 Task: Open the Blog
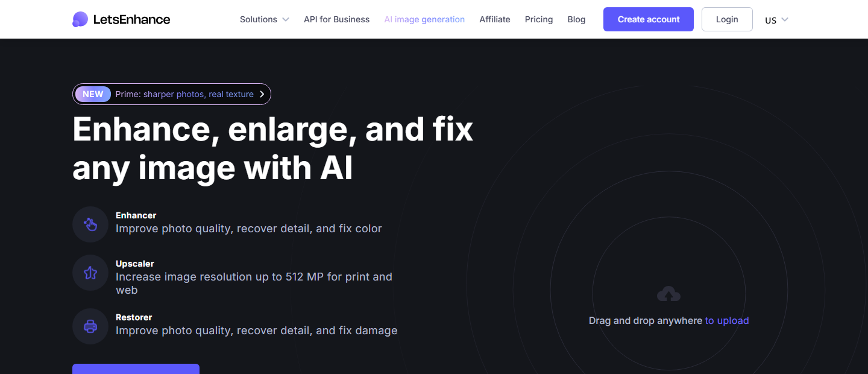576,19
